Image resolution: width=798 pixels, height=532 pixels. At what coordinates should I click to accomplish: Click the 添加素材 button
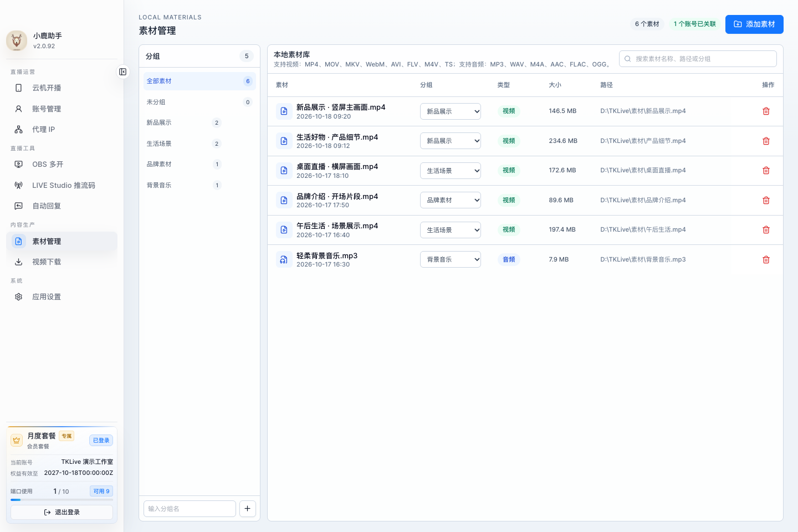pos(754,24)
